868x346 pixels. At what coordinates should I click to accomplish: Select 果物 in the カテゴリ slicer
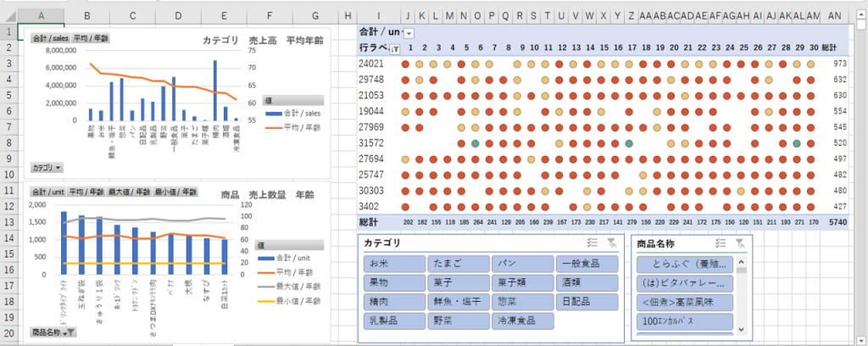(x=393, y=282)
